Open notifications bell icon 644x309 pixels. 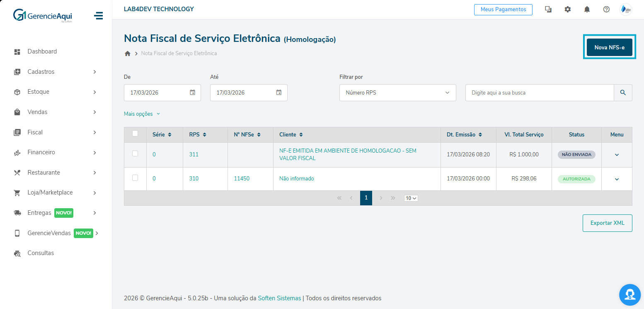587,9
